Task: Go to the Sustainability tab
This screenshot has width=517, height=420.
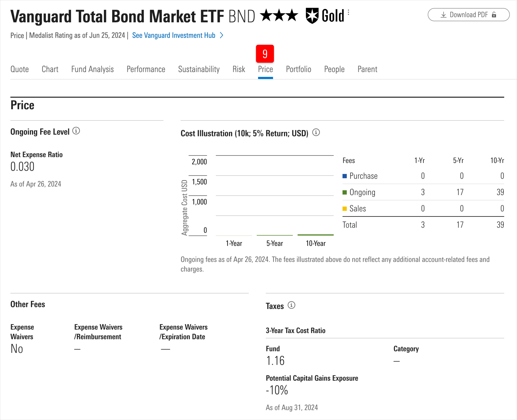Action: pos(199,69)
